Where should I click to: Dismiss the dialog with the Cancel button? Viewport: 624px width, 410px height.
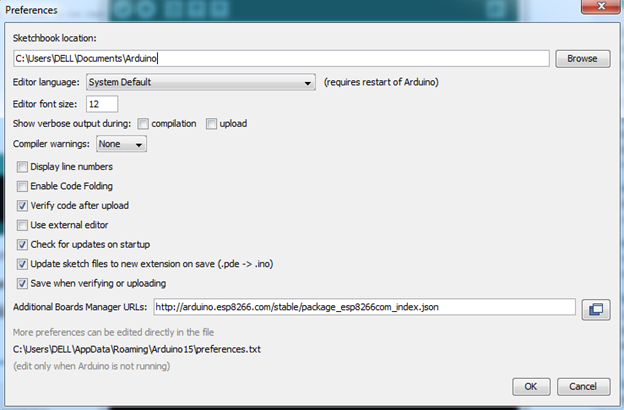pyautogui.click(x=583, y=387)
